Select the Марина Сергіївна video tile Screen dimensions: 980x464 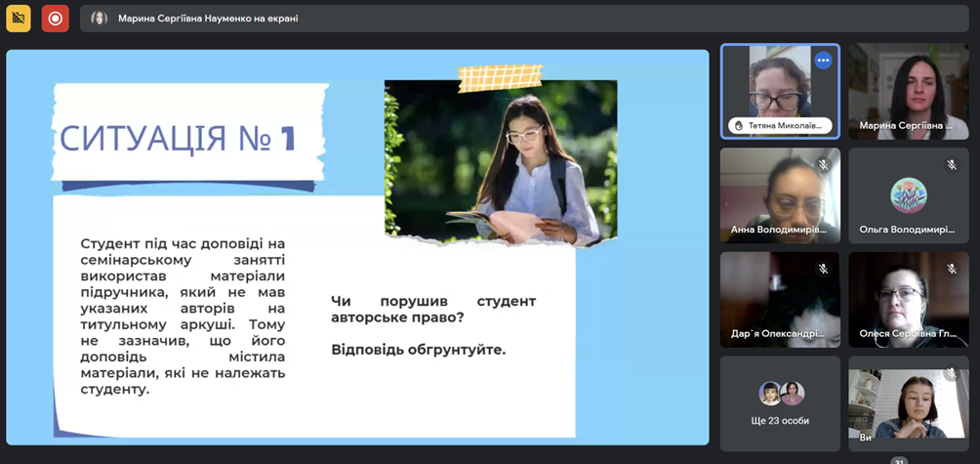click(909, 91)
